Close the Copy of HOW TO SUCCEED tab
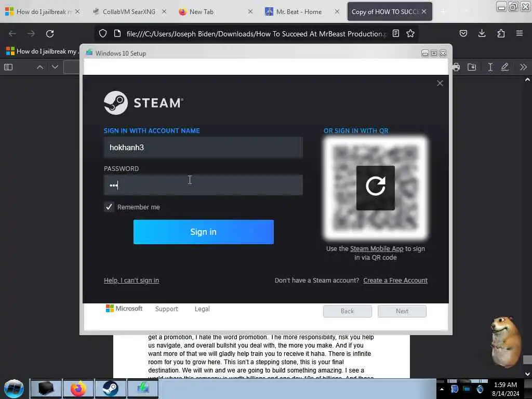Image resolution: width=532 pixels, height=399 pixels. point(424,11)
